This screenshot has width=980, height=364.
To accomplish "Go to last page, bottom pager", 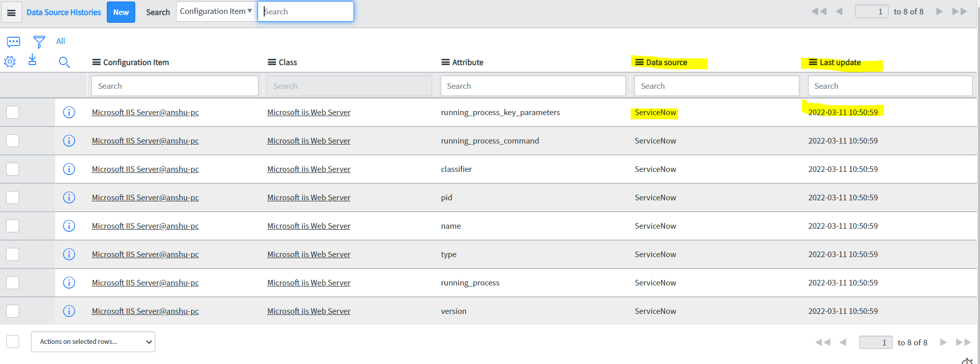I will (x=963, y=342).
